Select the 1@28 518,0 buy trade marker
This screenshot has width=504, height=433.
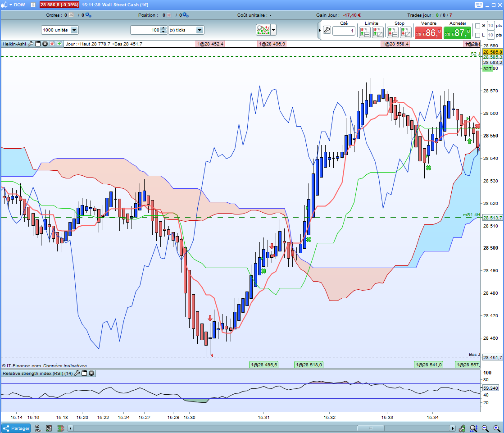(309, 365)
